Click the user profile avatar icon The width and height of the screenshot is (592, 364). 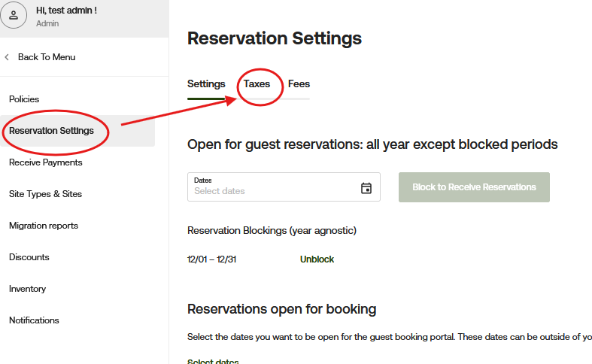click(x=14, y=16)
